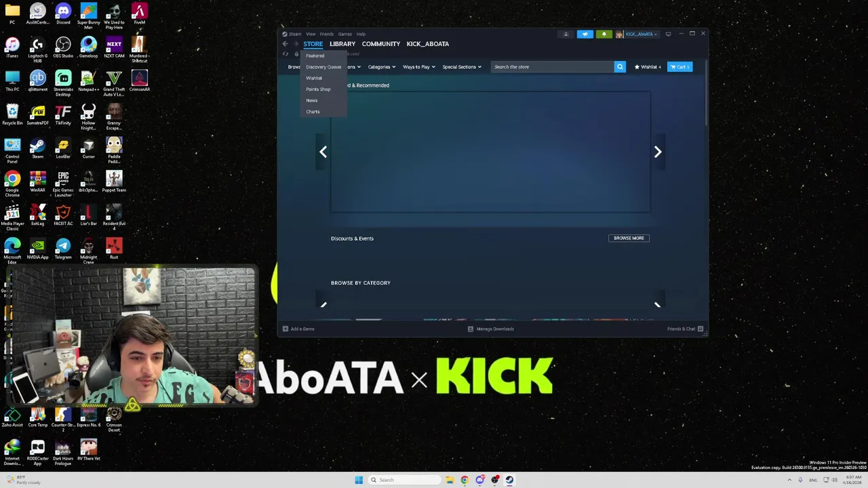The width and height of the screenshot is (868, 488).
Task: Open the Steam announcements megaphone button
Action: coord(585,34)
